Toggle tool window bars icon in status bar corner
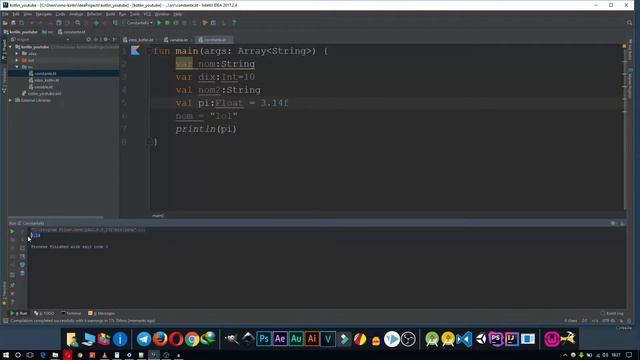Screen dimensions: 640x360 (x=5, y=321)
